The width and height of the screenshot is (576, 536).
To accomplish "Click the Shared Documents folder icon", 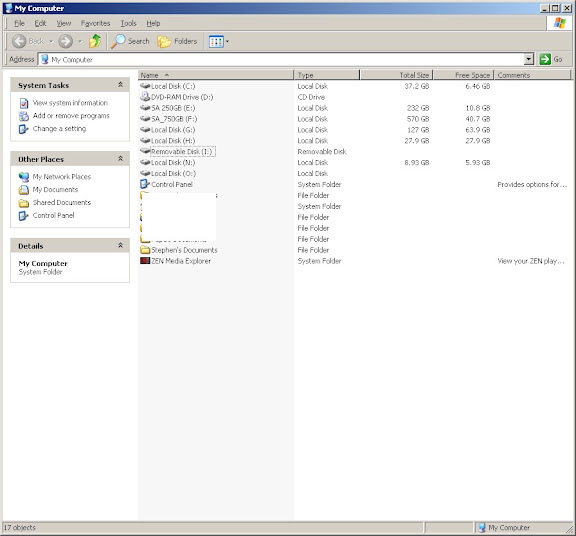I will pyautogui.click(x=24, y=203).
